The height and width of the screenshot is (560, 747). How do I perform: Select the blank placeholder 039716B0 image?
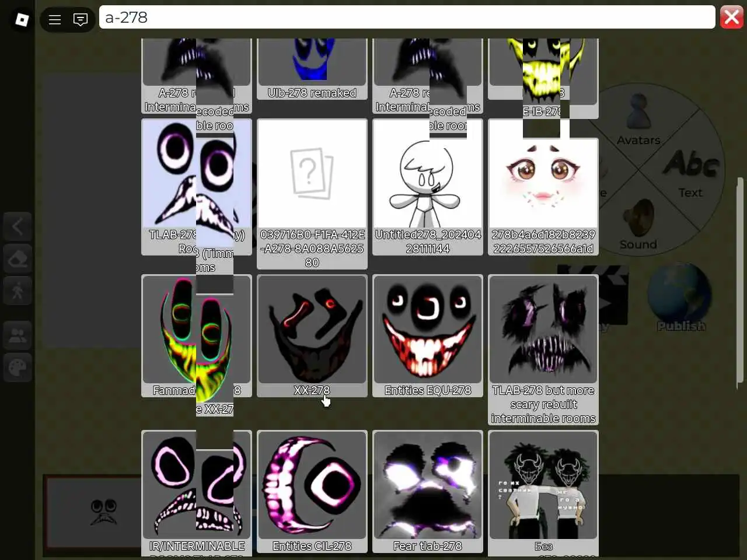pyautogui.click(x=312, y=194)
